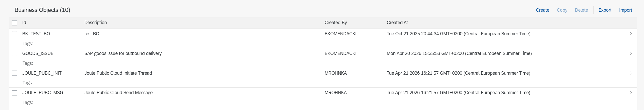Screen dimensions: 644x110
Task: Tick the select-all checkbox in header
Action: [15, 23]
